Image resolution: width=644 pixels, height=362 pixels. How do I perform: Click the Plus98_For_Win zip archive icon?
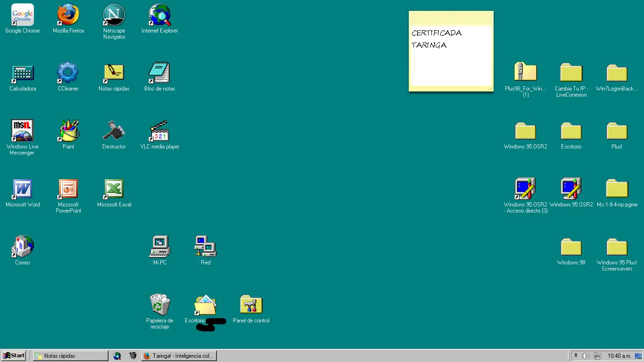click(x=525, y=73)
